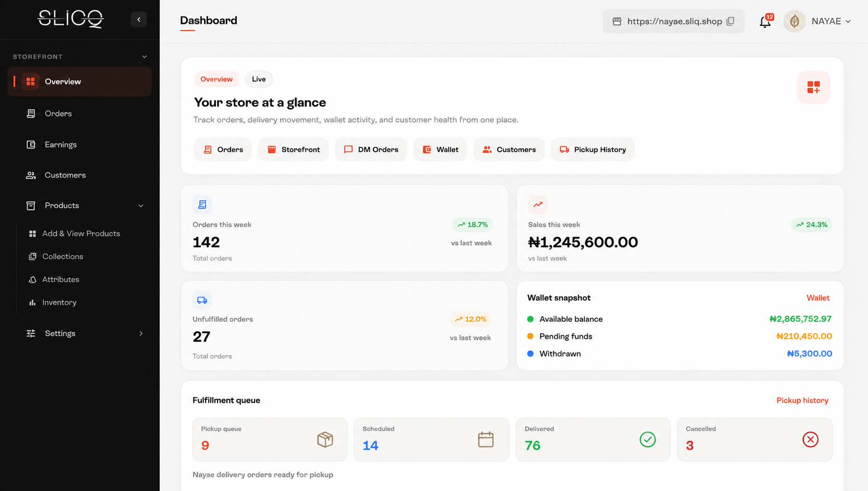868x491 pixels.
Task: Collapse the sidebar with the chevron button
Action: [139, 20]
